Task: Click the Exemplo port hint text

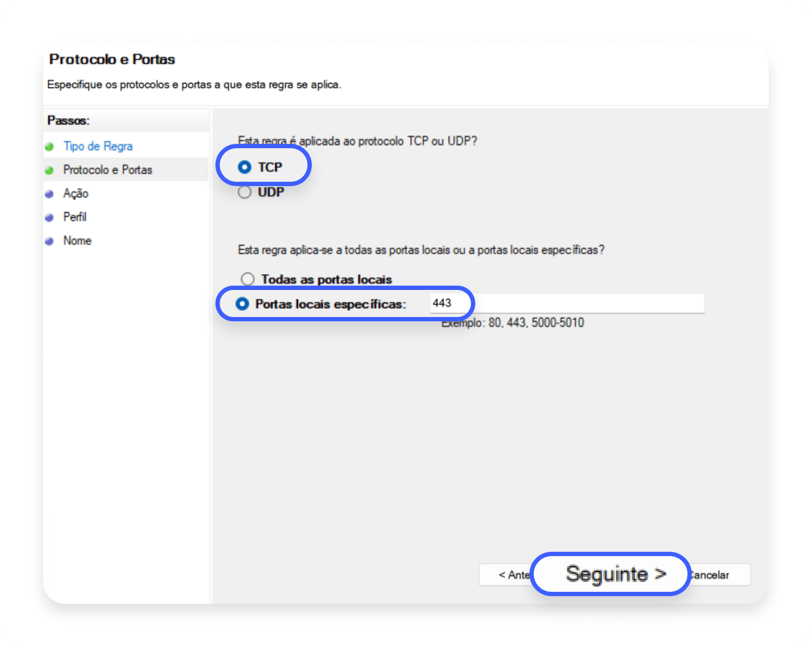Action: pyautogui.click(x=513, y=323)
